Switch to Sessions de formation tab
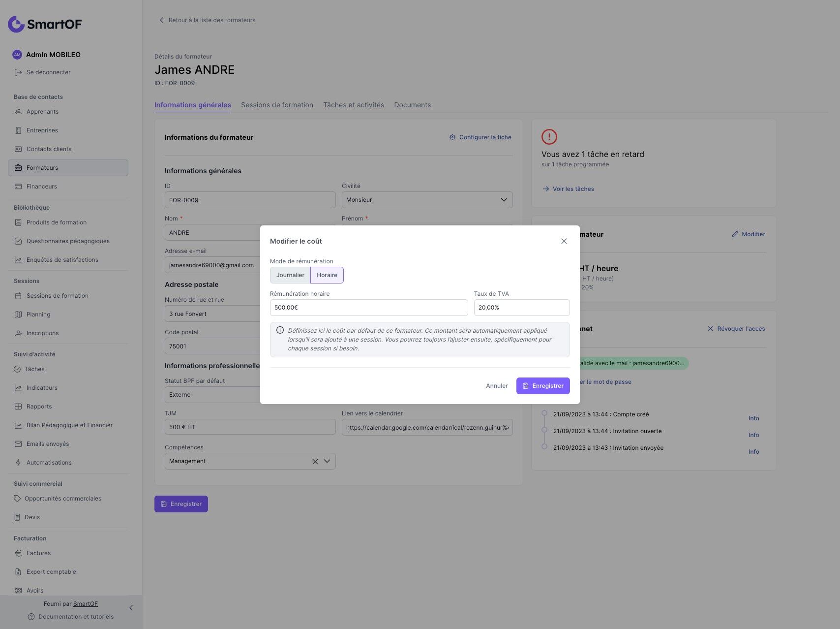The height and width of the screenshot is (629, 840). click(277, 105)
